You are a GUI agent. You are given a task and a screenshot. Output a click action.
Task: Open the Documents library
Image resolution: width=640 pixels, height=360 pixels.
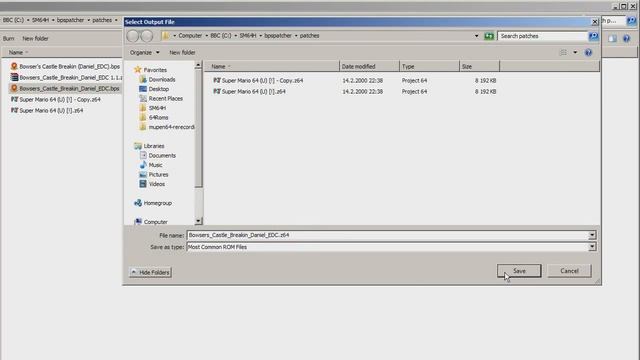point(158,156)
